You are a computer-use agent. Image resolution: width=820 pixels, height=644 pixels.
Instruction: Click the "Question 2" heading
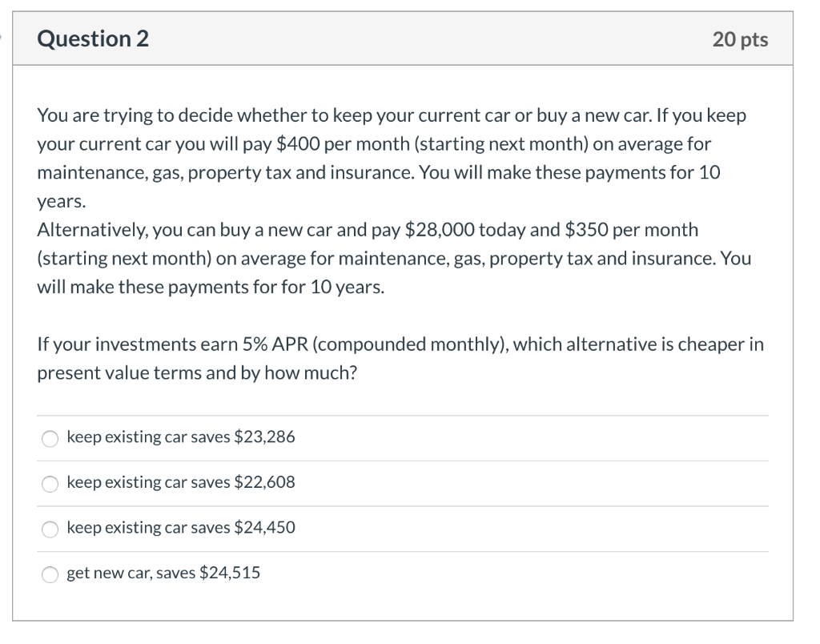coord(93,38)
